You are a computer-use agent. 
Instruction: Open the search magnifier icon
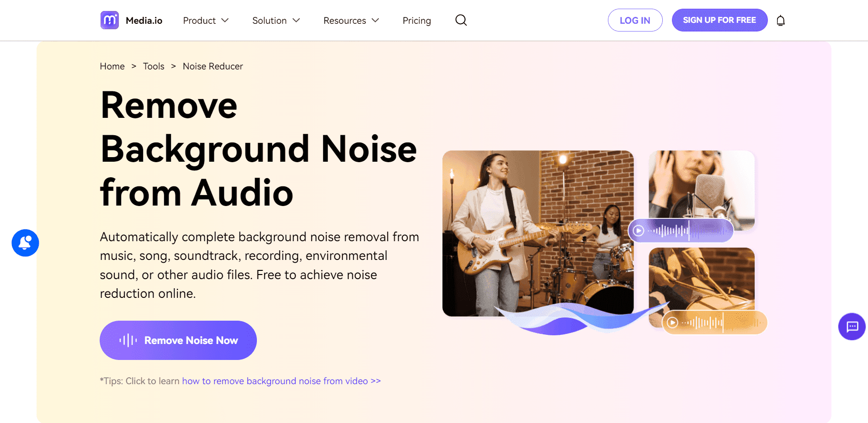(461, 20)
